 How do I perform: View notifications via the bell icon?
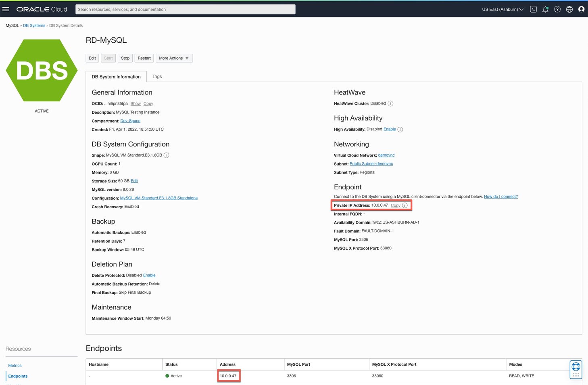[545, 9]
